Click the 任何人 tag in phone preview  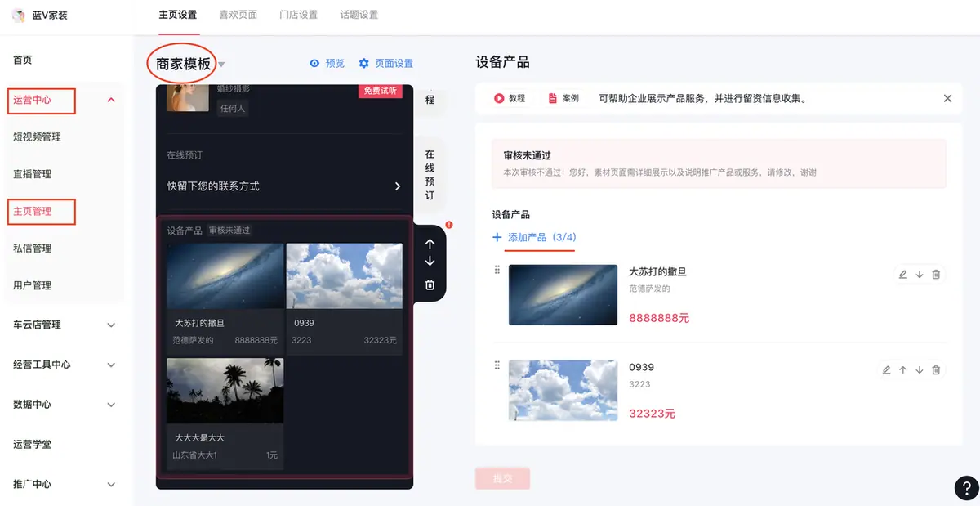[x=232, y=108]
